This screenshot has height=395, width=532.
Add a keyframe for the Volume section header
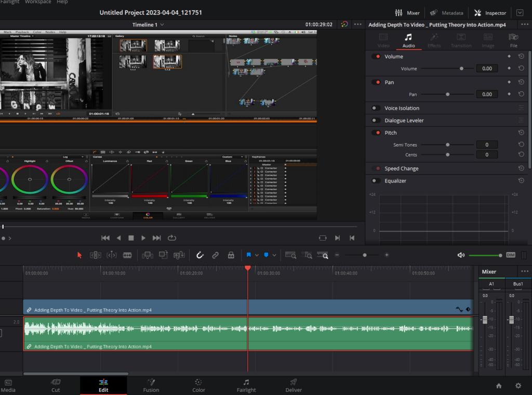509,56
